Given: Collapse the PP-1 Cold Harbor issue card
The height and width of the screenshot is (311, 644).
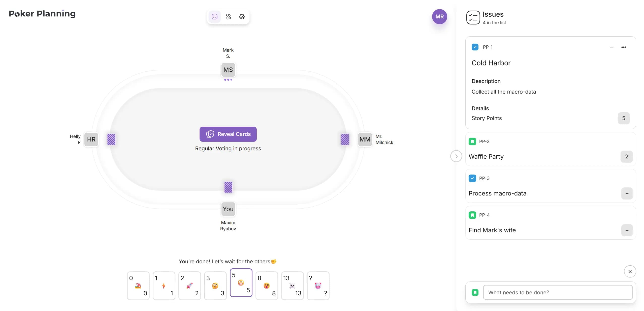Looking at the screenshot, I should click(x=611, y=47).
